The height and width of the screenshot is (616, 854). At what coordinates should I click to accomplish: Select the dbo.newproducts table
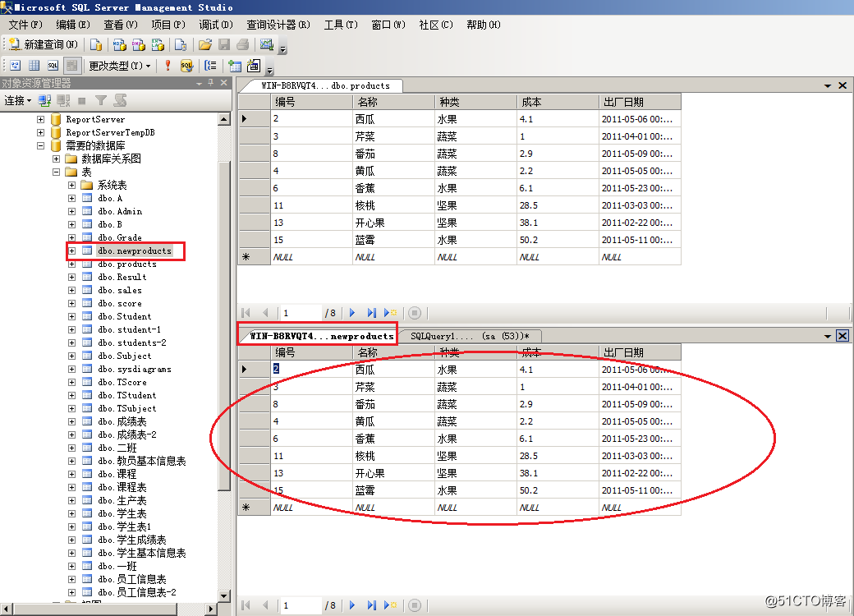(x=135, y=251)
